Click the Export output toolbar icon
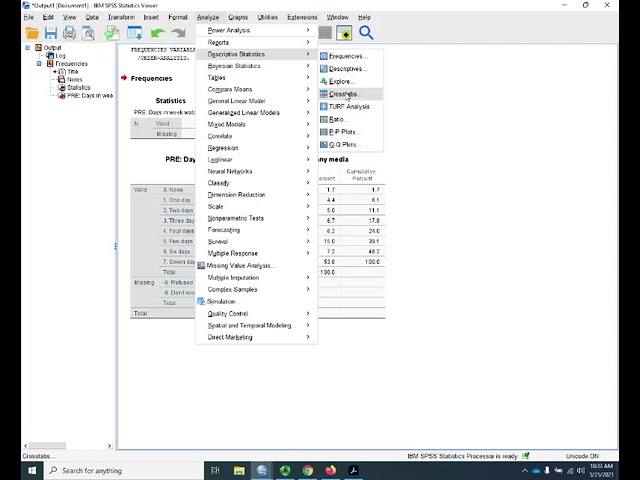Screen dimensions: 640x480 coord(111,33)
